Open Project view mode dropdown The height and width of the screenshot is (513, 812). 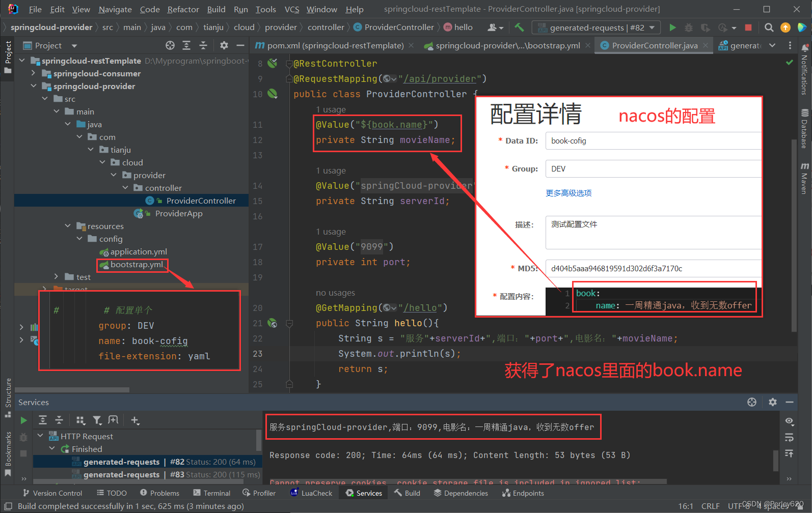tap(74, 46)
